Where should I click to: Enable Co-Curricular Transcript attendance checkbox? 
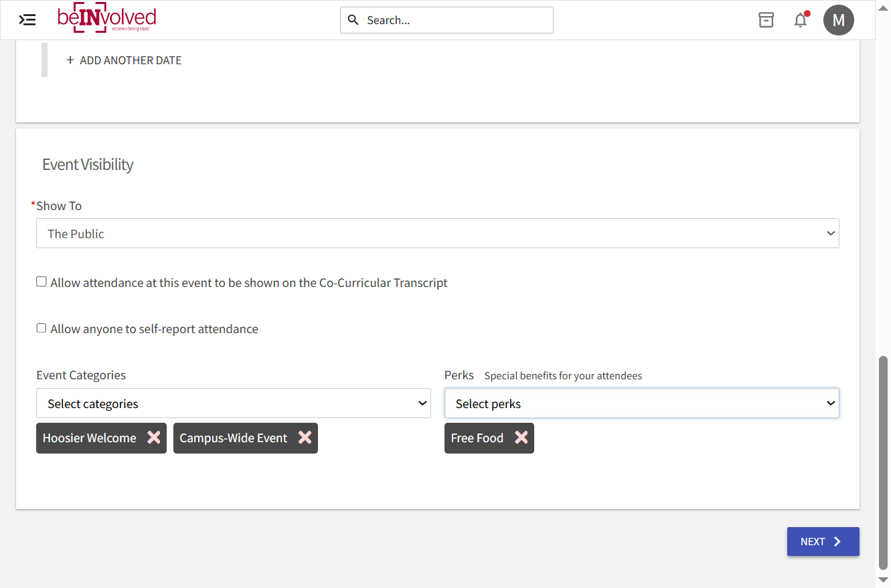click(42, 282)
